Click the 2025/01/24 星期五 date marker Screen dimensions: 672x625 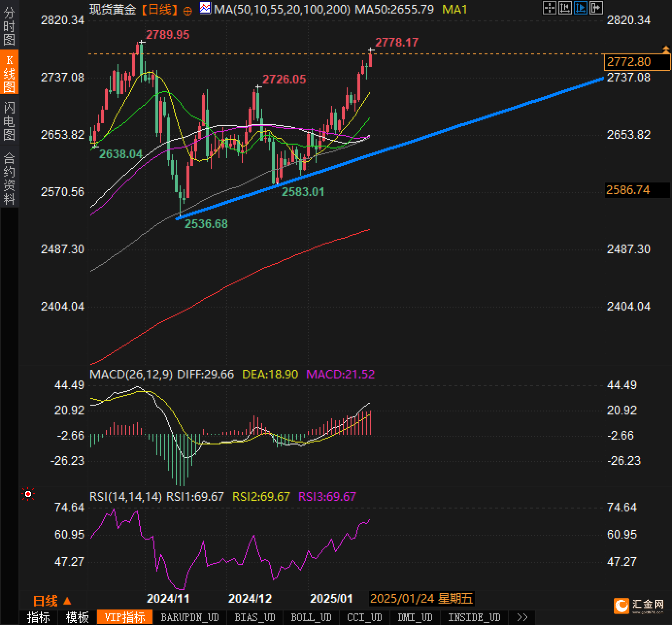[x=421, y=598]
